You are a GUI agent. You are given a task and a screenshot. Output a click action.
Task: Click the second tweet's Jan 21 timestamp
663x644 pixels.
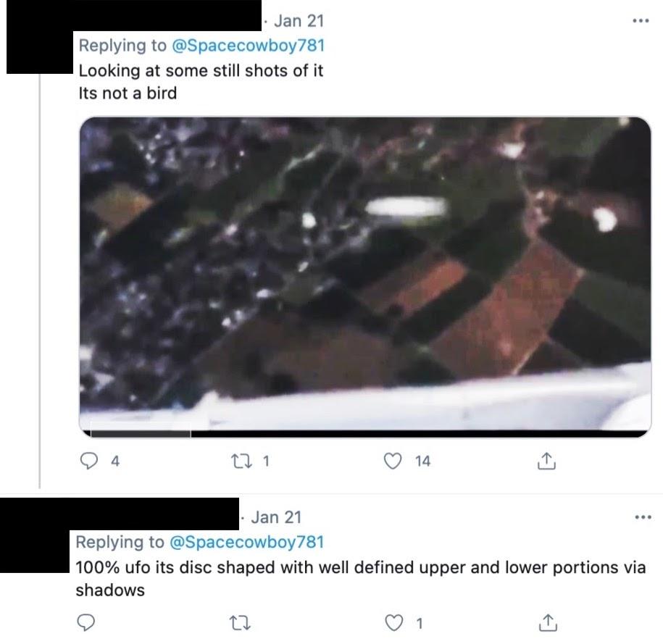[276, 517]
